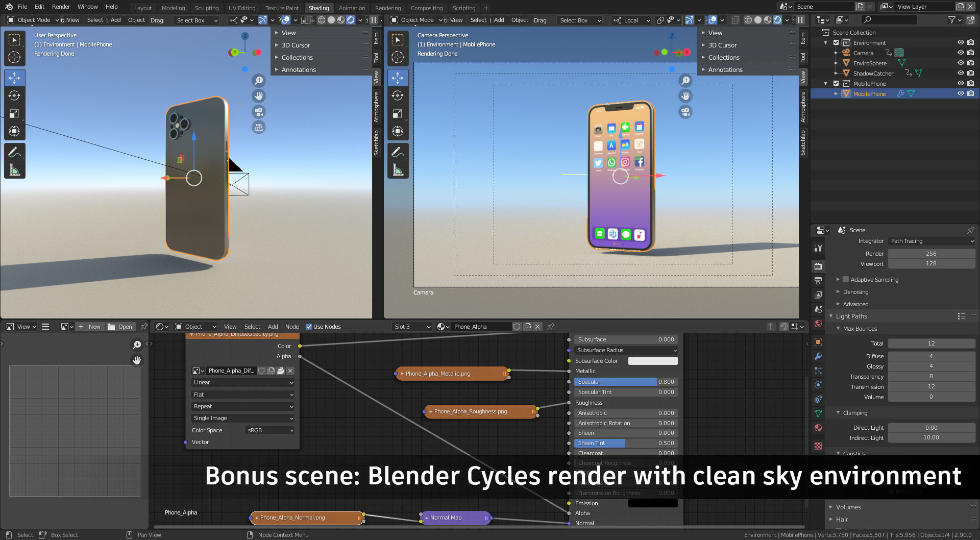
Task: Open Slot 3 material slot dropdown
Action: (412, 327)
